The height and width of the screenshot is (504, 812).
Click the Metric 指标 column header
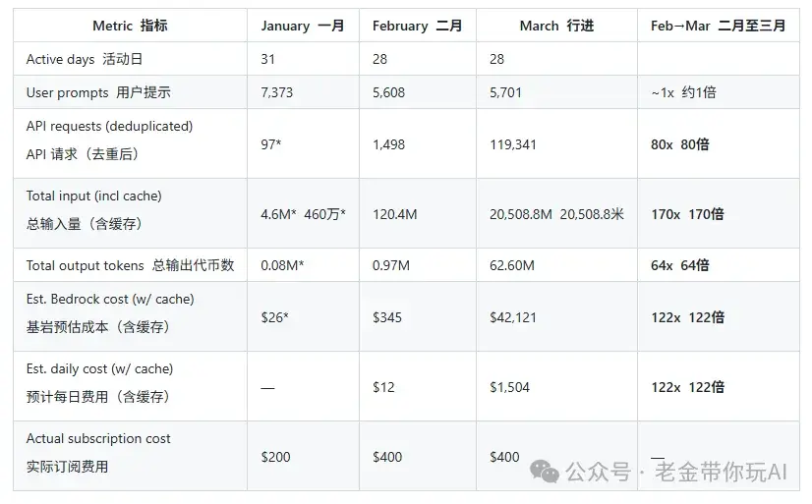pos(131,26)
